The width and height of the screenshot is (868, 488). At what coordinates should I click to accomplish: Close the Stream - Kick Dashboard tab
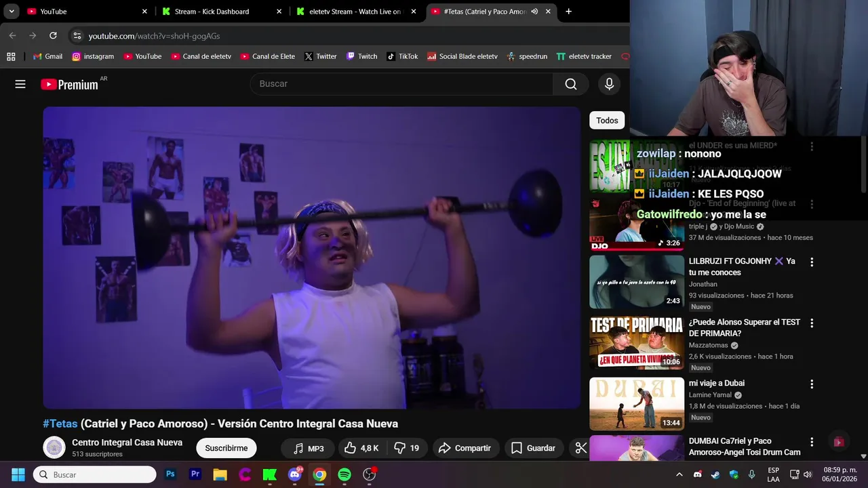click(279, 12)
